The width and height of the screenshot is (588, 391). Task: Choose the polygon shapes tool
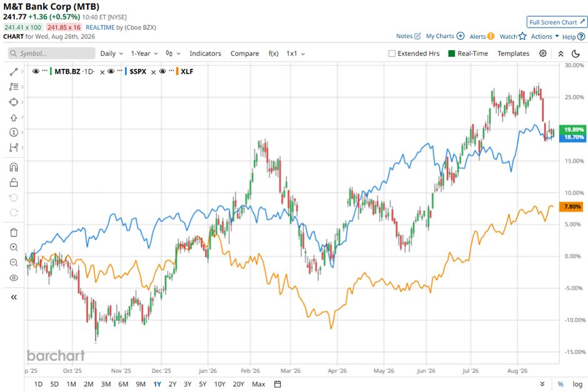[x=14, y=102]
